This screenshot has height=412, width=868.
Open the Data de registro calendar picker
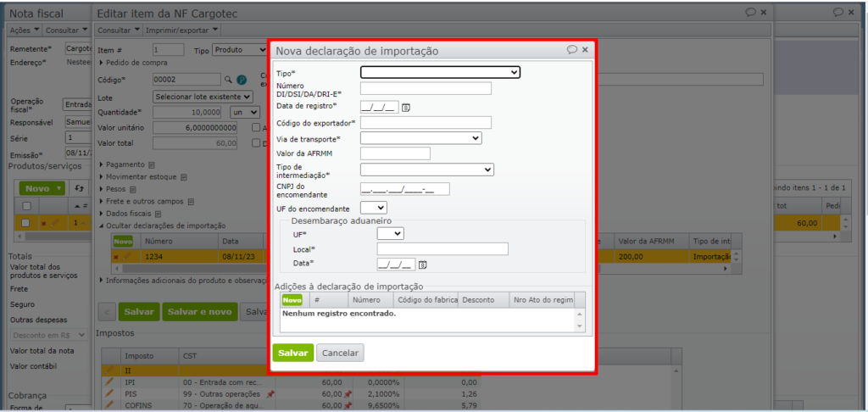pos(406,108)
